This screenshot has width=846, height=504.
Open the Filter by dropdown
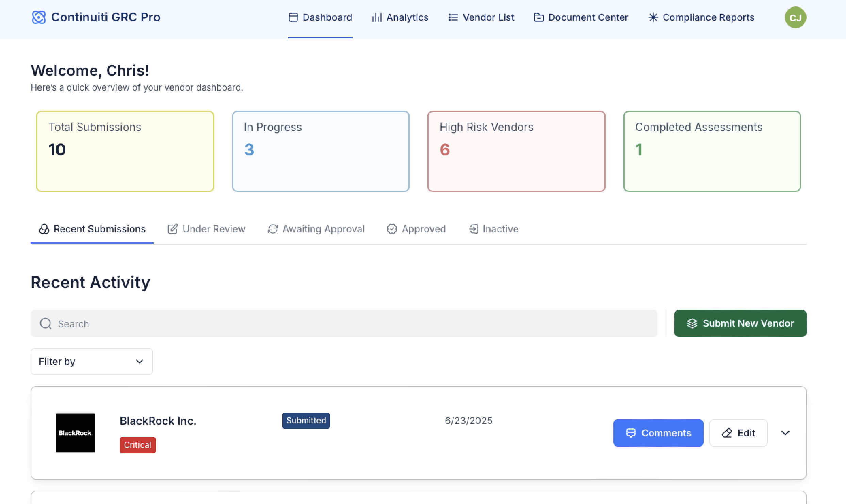click(x=92, y=362)
